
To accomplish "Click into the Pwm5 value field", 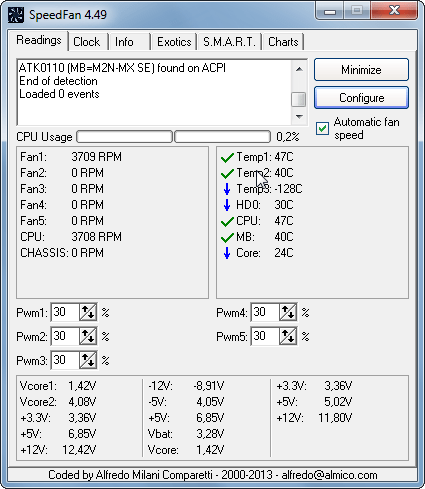I will click(x=265, y=336).
